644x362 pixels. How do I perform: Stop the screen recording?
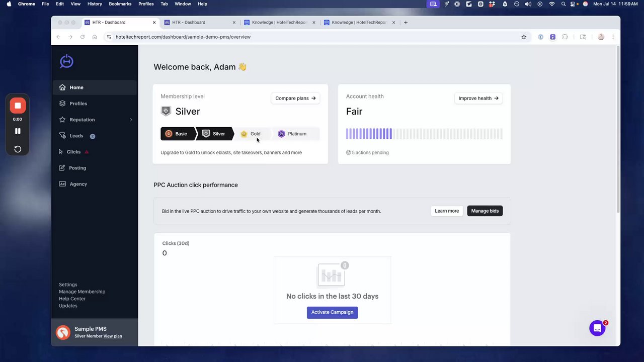coord(18,106)
